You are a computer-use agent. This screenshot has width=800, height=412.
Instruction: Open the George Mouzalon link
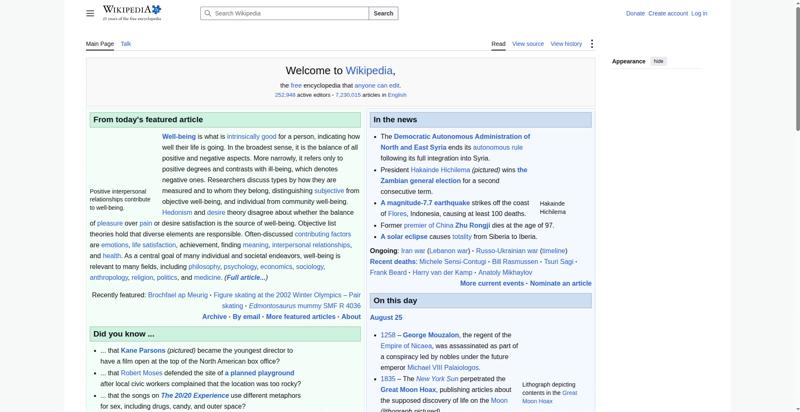[x=431, y=335]
